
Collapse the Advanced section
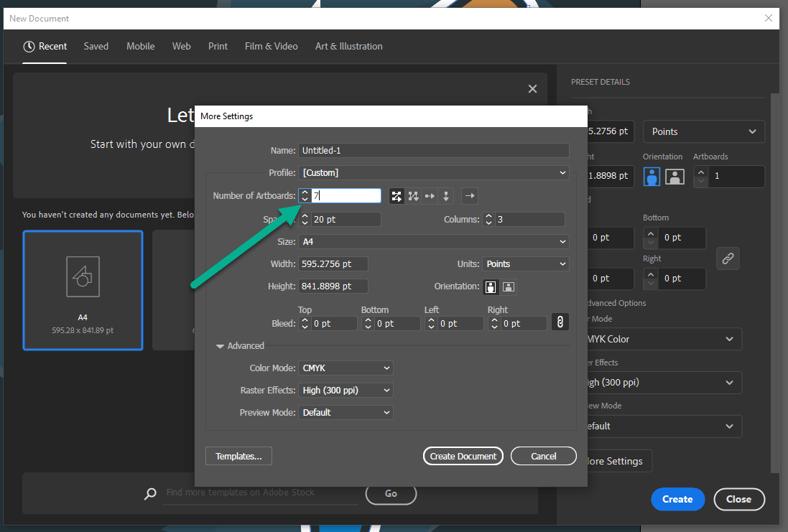[x=220, y=345]
